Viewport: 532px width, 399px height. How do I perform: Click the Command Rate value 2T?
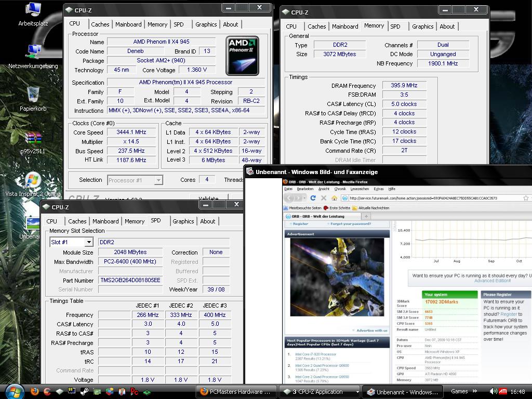click(404, 150)
